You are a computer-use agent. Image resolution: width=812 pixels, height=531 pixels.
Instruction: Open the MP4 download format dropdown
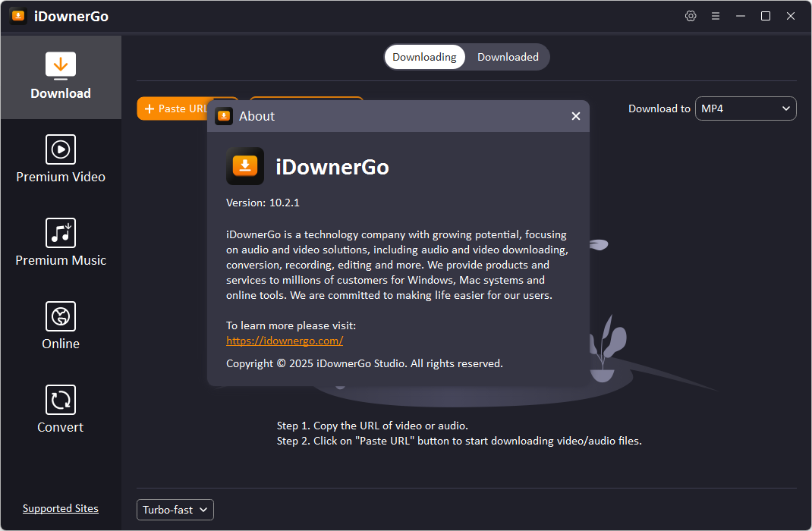(x=745, y=108)
